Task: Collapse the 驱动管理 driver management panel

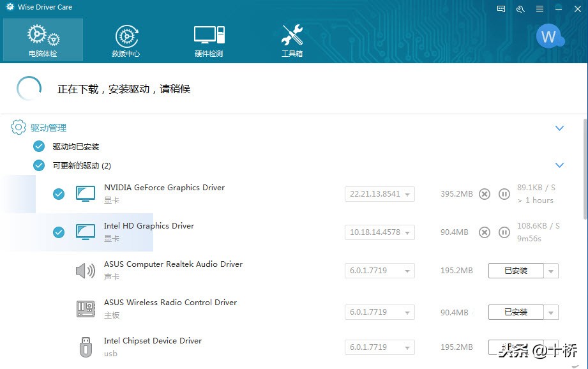Action: click(560, 128)
